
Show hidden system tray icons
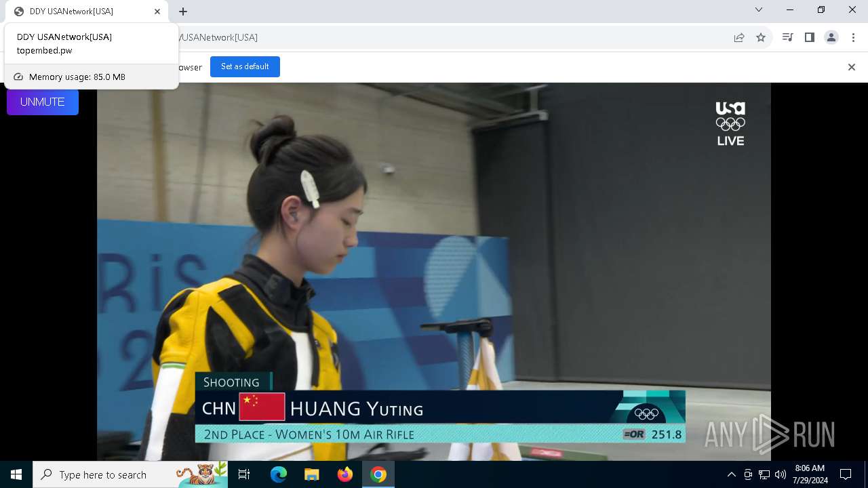731,474
